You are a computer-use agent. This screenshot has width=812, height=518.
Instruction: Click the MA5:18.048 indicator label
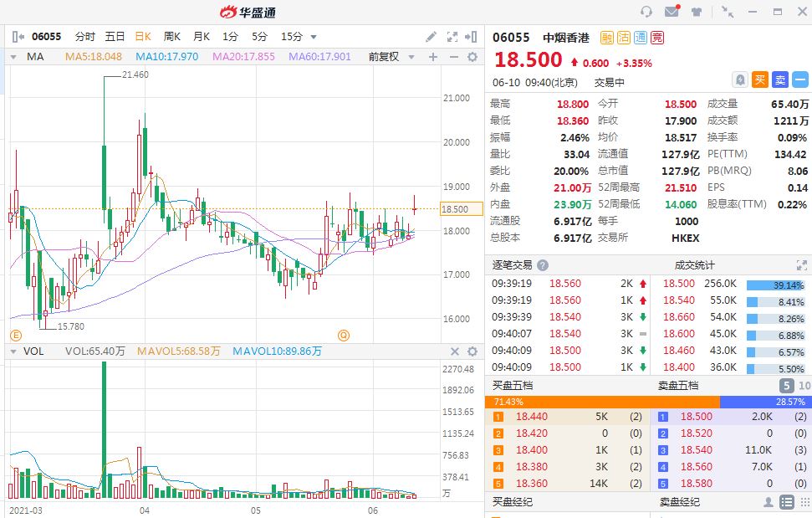point(93,56)
